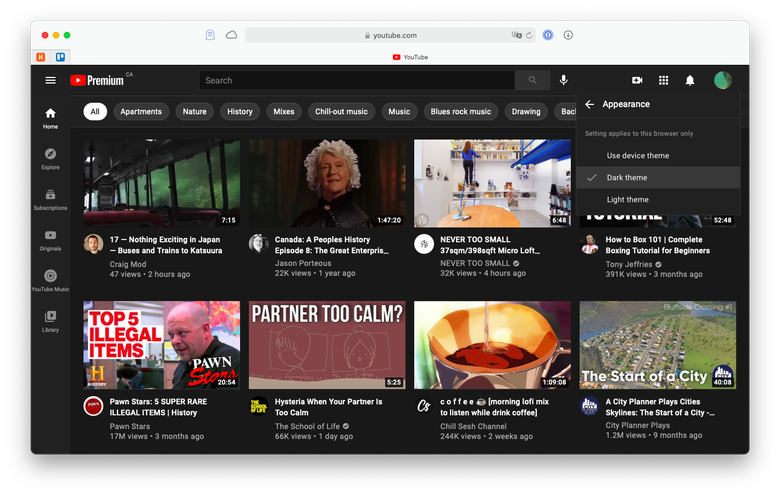Open Jason Porteous channel link
This screenshot has height=495, width=780.
click(x=303, y=263)
